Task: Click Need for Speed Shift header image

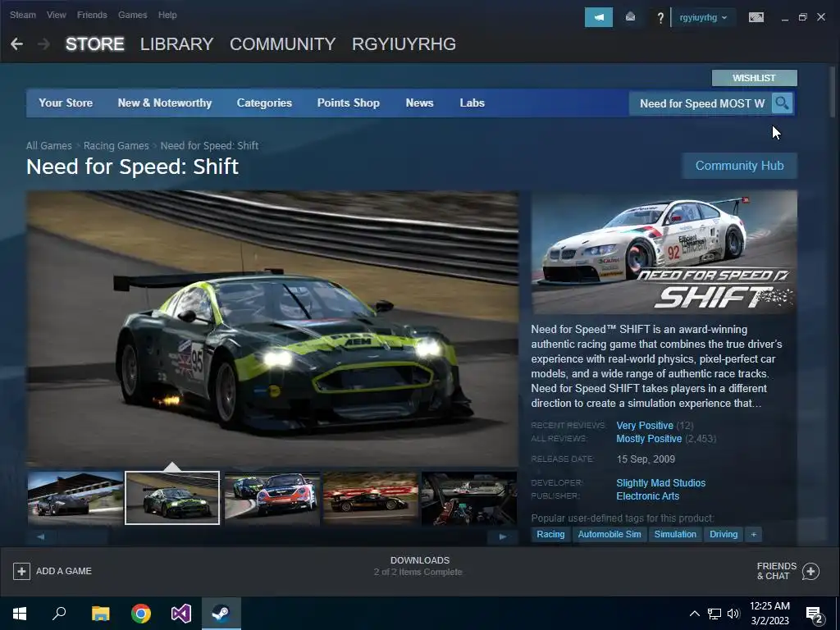Action: point(664,252)
